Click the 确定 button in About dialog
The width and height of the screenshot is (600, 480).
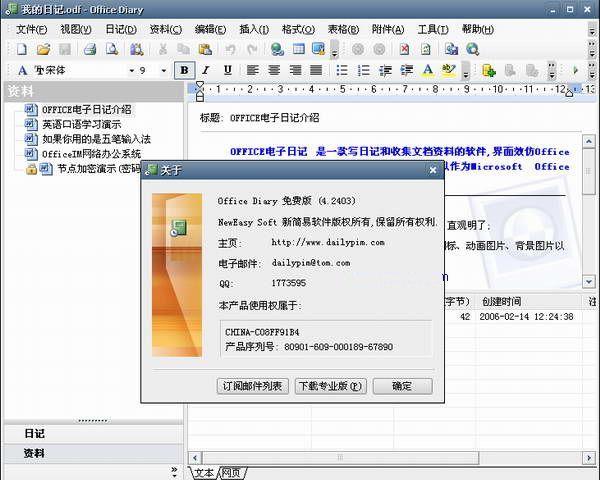click(x=402, y=386)
